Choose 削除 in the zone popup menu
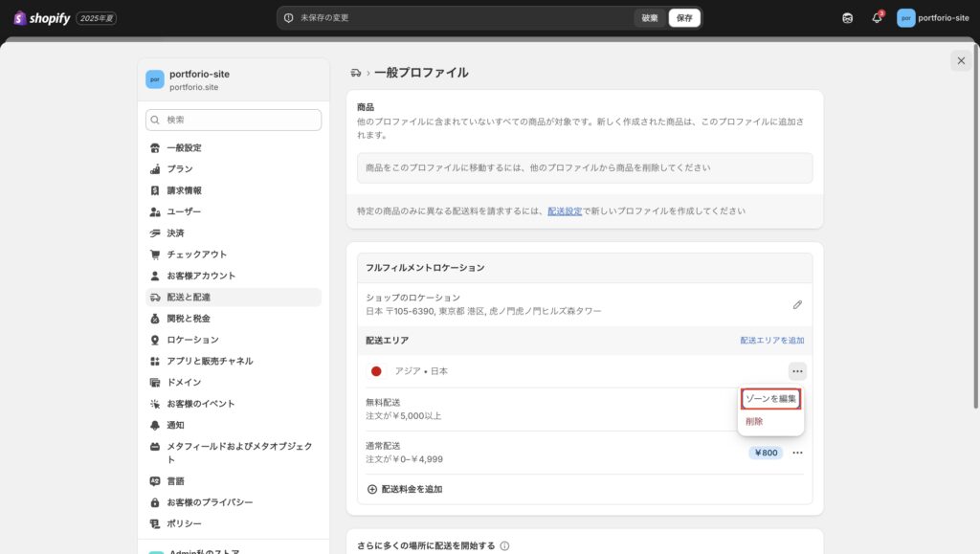 tap(755, 422)
